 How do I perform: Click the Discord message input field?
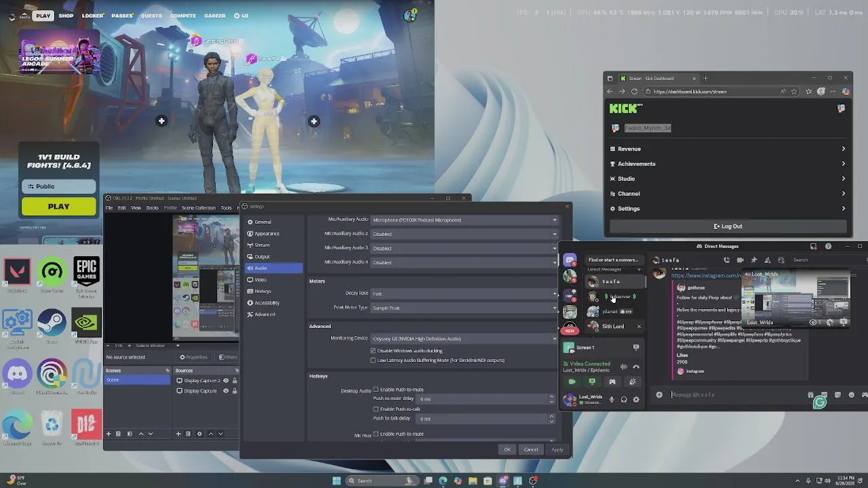(x=736, y=394)
